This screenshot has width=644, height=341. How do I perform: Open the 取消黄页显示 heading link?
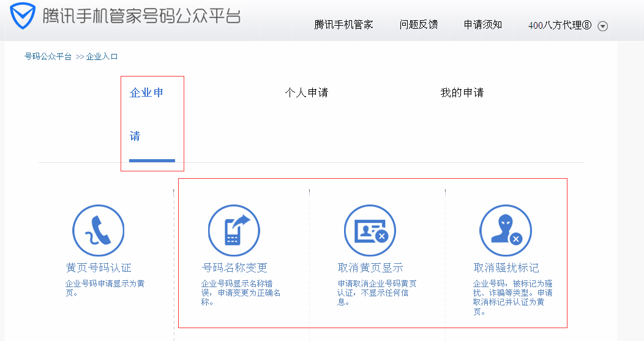click(370, 268)
